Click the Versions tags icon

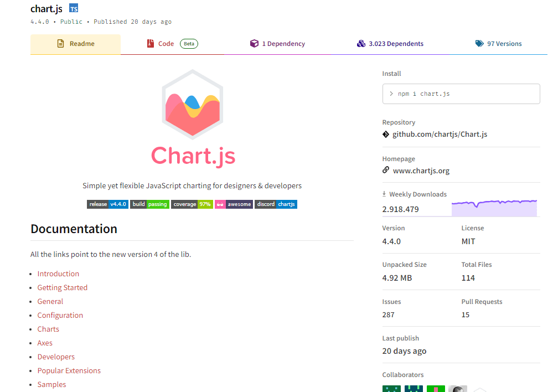pyautogui.click(x=479, y=44)
